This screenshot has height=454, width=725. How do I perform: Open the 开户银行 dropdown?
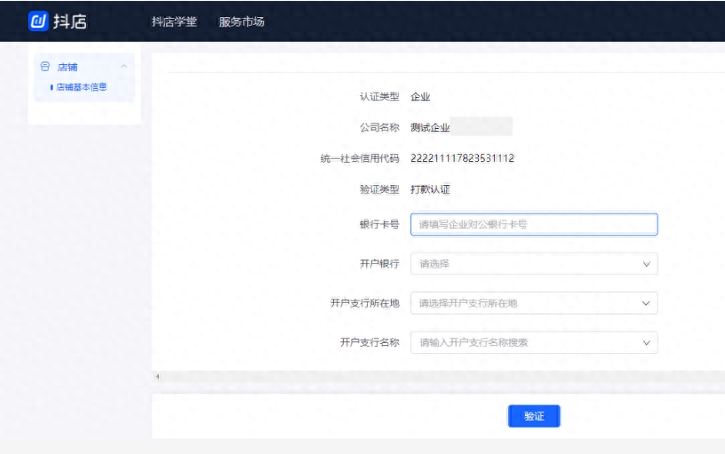click(x=534, y=264)
